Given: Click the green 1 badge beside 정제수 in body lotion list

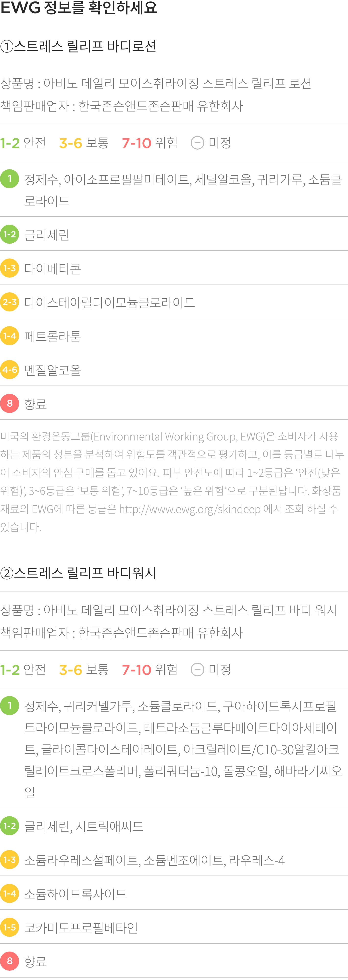Looking at the screenshot, I should click(10, 179).
